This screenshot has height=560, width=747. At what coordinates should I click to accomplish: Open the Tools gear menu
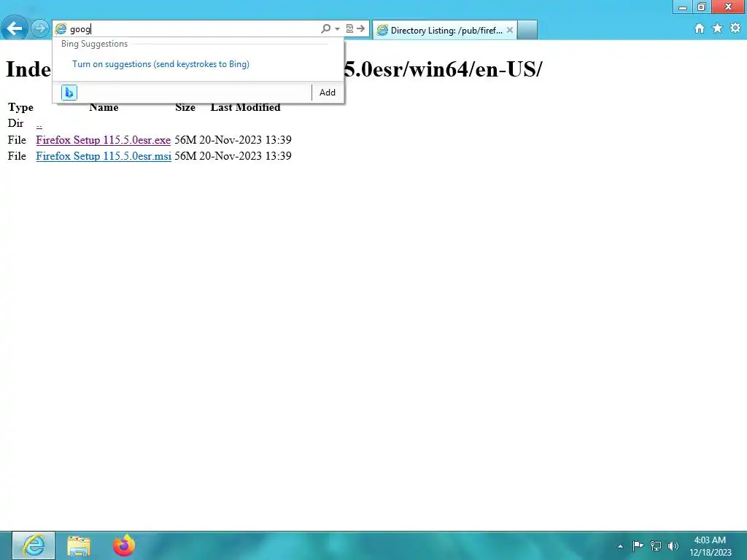click(735, 28)
